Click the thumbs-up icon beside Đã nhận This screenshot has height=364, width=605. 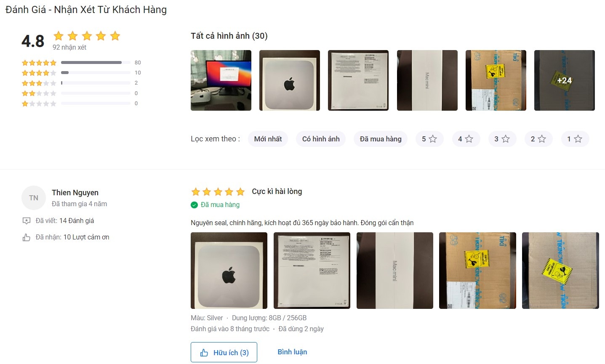pos(26,237)
